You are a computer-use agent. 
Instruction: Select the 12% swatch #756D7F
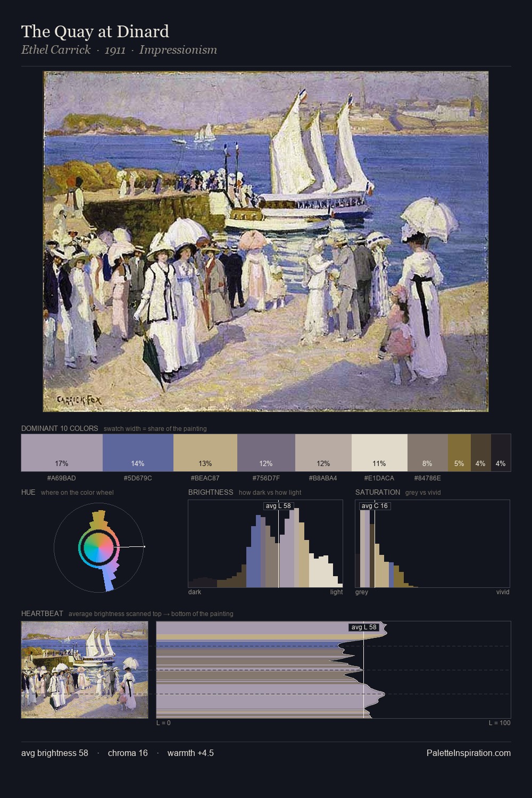(x=266, y=453)
